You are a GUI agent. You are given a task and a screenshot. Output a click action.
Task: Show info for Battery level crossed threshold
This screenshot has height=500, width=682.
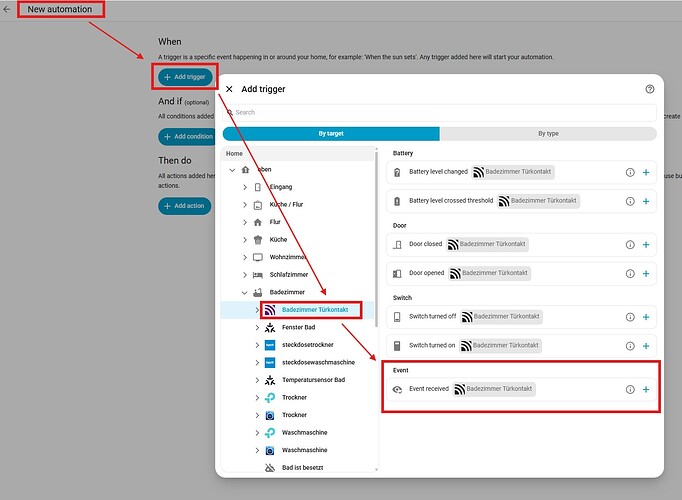(630, 201)
